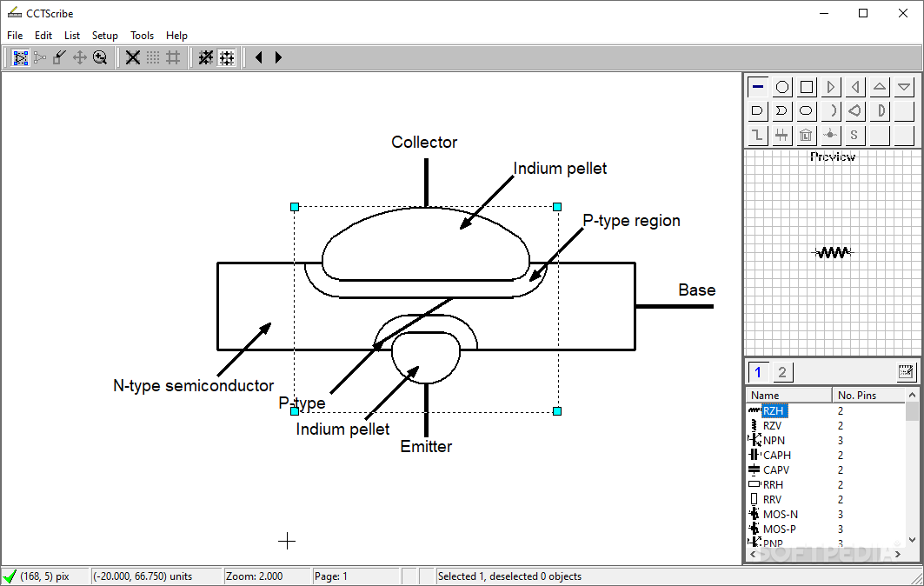
Task: Open the File menu
Action: [x=15, y=36]
